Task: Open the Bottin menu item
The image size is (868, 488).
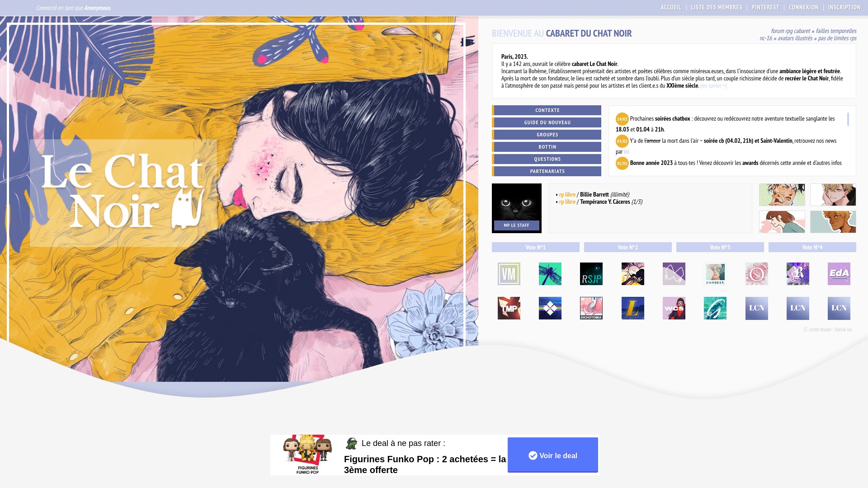Action: (547, 147)
